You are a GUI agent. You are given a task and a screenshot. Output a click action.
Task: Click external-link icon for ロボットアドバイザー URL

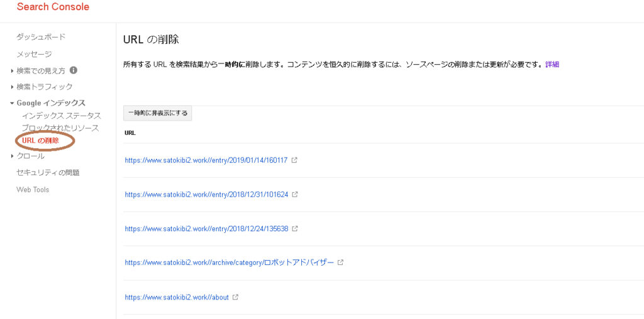coord(340,262)
